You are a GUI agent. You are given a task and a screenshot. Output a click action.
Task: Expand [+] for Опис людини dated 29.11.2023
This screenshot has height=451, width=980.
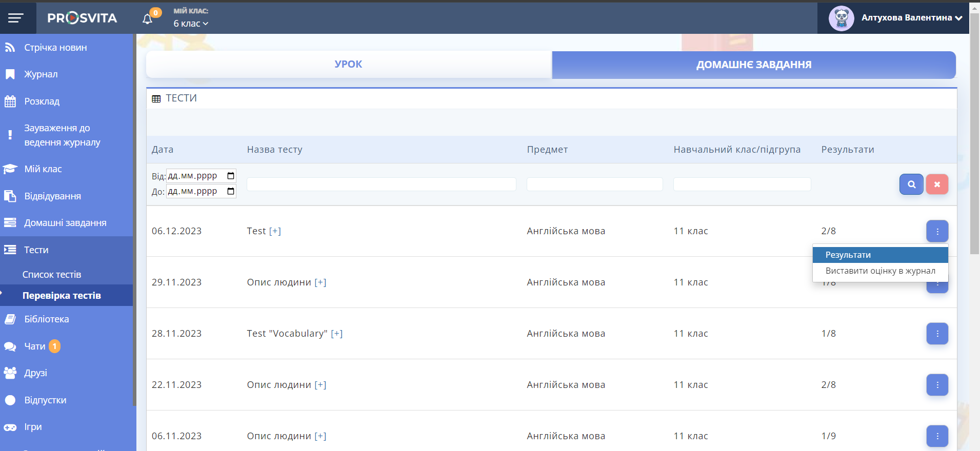coord(320,282)
